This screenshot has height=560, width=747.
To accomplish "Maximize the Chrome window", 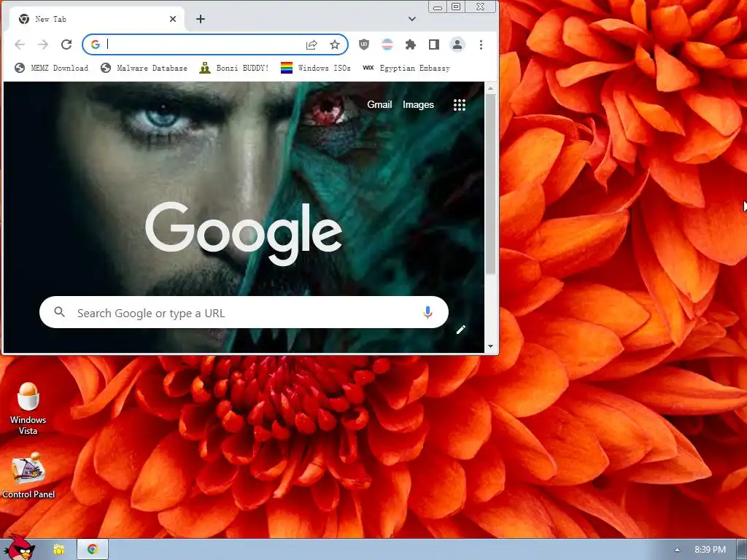I will coord(456,7).
